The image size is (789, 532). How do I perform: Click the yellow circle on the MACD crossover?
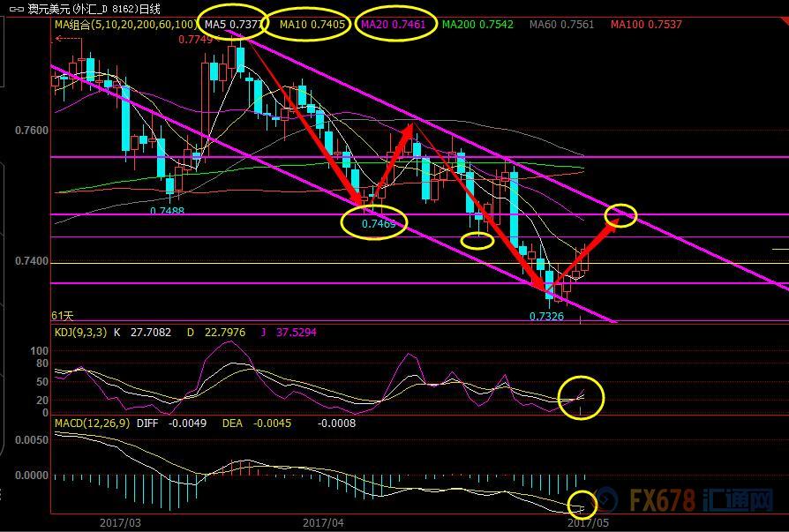tap(582, 505)
